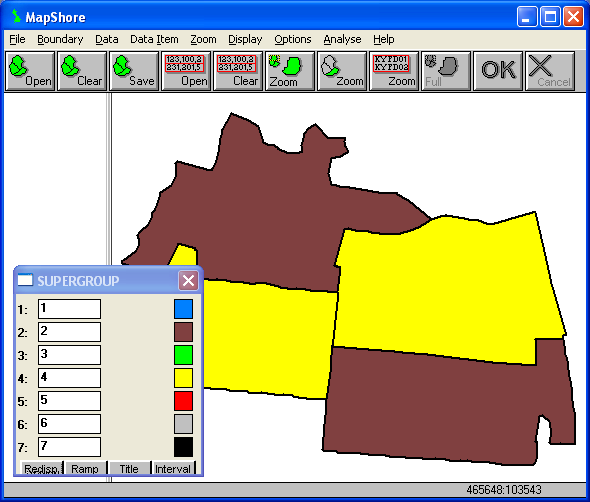Click the Redisp. button in legend

(x=41, y=468)
